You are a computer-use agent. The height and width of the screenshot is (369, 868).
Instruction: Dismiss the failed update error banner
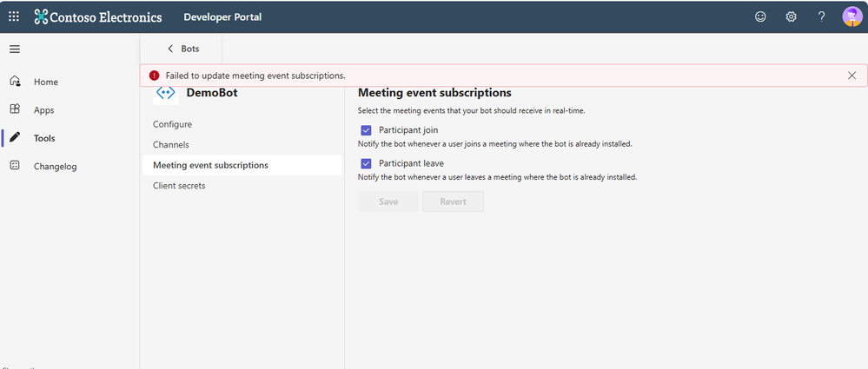(851, 76)
